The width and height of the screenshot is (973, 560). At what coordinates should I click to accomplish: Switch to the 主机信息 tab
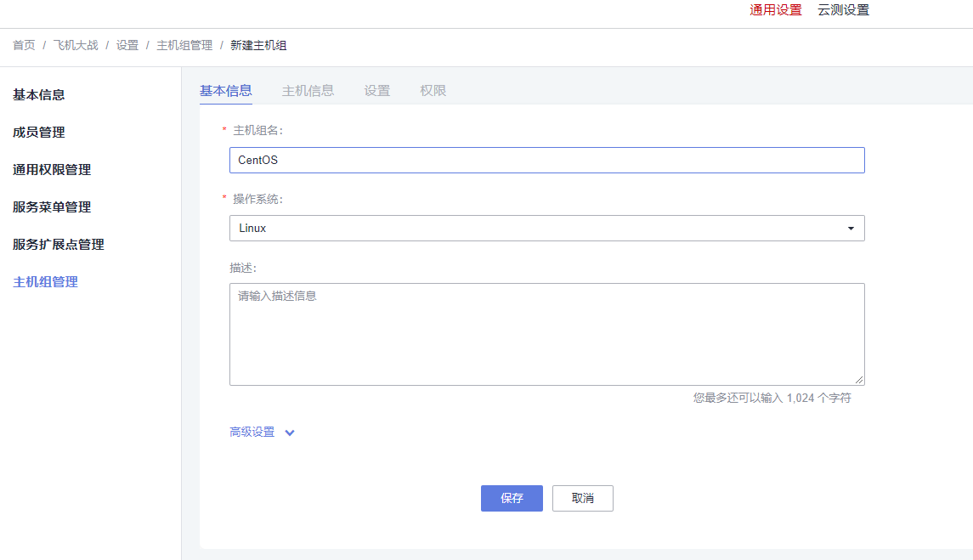coord(308,91)
